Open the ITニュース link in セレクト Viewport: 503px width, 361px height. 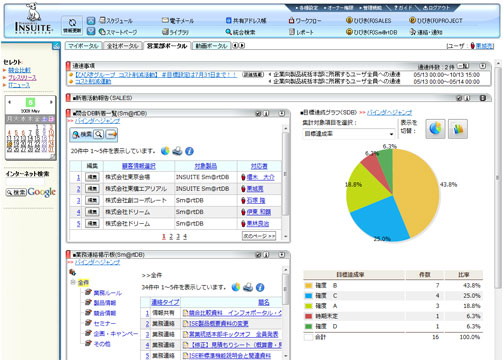19,85
